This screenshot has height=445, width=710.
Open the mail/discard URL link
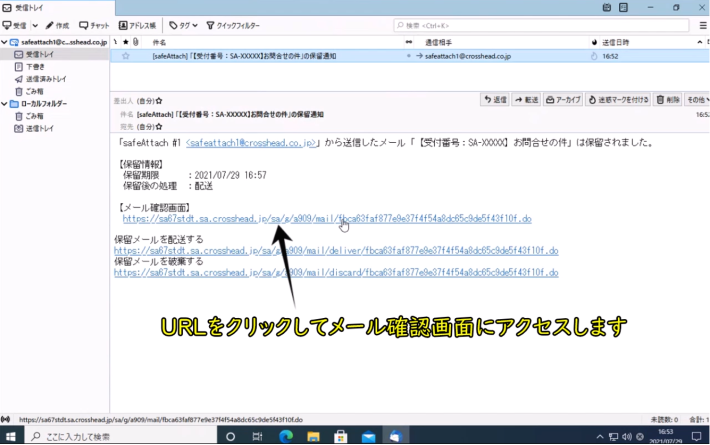[336, 273]
